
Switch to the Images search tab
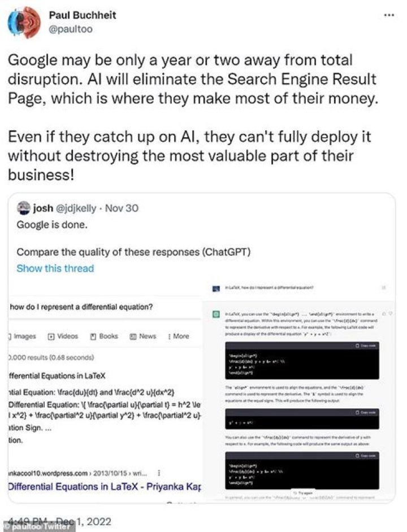click(21, 336)
